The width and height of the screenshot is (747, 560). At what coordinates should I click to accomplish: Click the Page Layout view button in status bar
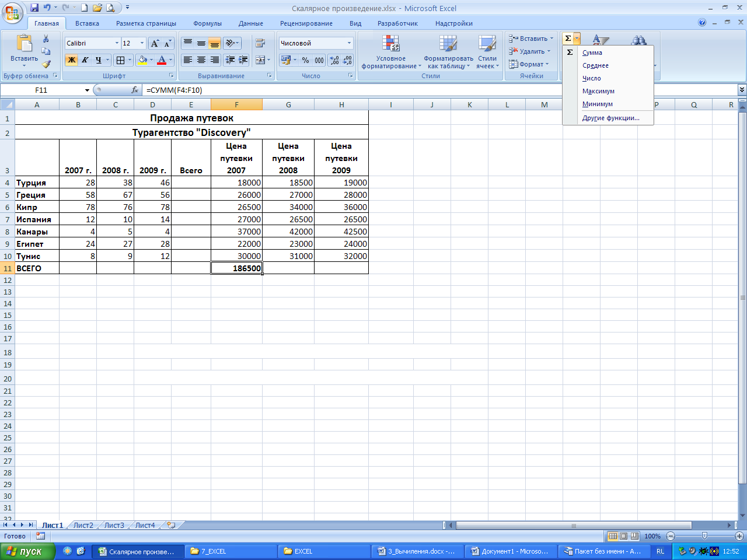click(x=623, y=536)
